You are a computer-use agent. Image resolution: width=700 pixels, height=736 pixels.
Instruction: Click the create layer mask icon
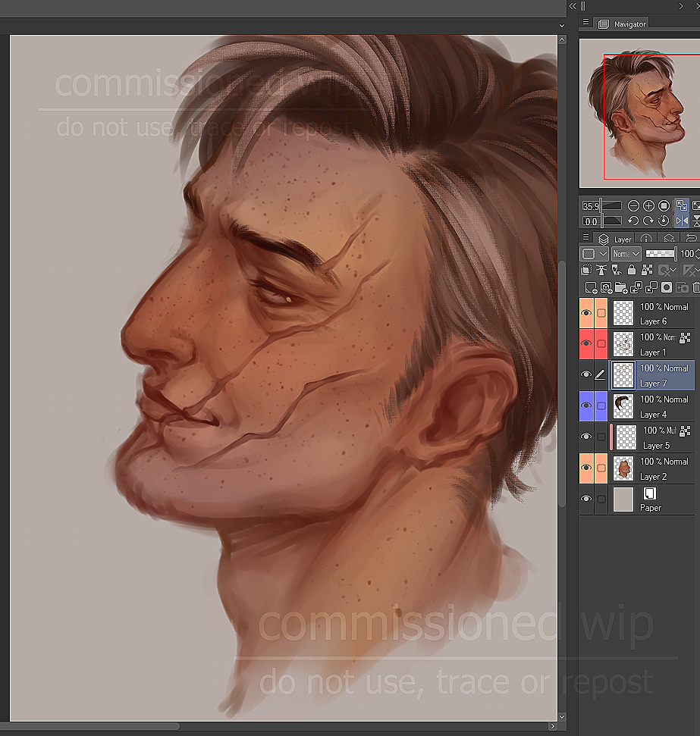[667, 287]
